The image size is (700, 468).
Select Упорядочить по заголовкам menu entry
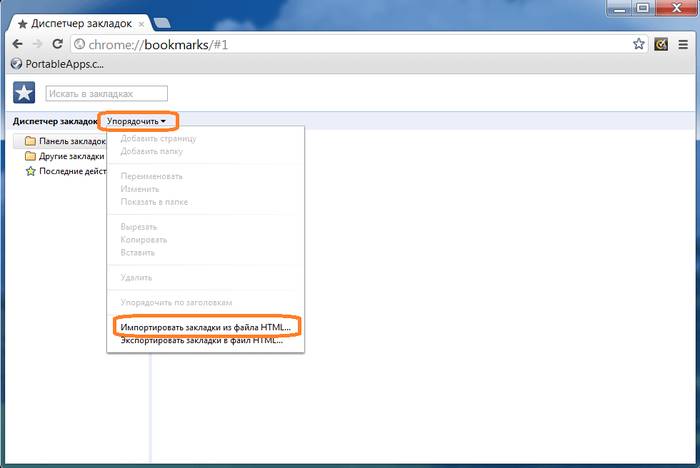tap(177, 302)
